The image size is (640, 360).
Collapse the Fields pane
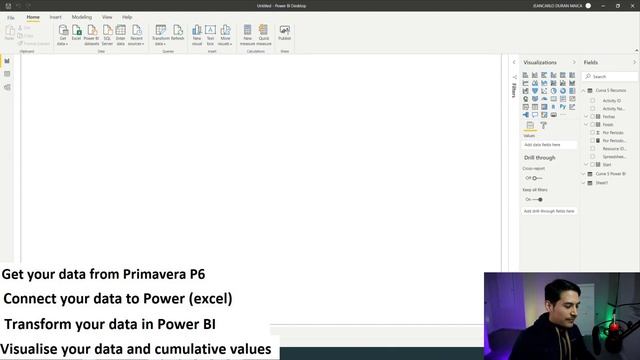tap(635, 62)
